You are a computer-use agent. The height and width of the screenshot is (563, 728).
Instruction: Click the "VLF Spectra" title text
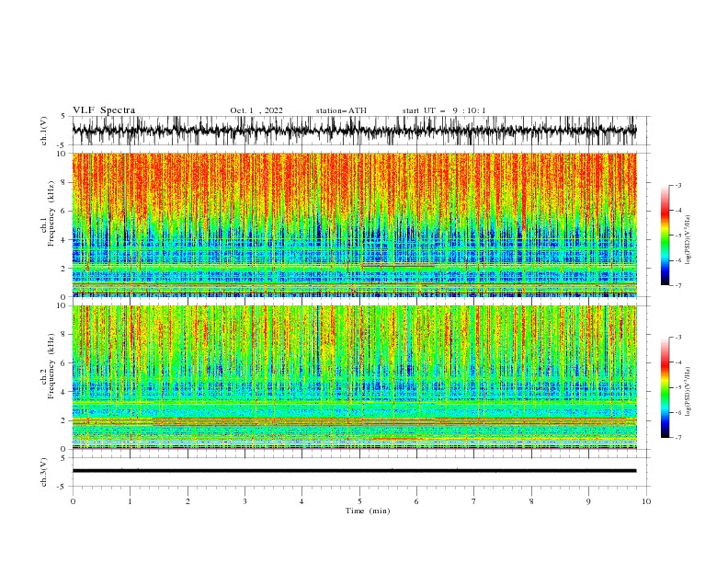104,110
